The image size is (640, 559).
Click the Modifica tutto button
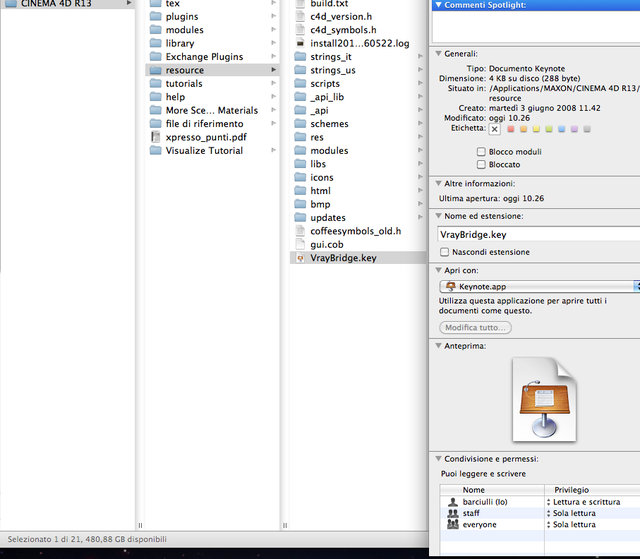[x=476, y=327]
